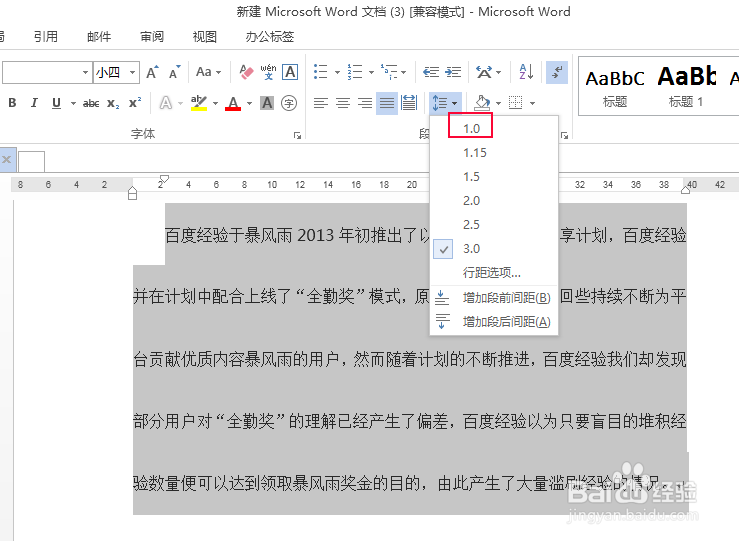The width and height of the screenshot is (739, 541).
Task: Click the Clear Formatting eraser icon
Action: click(246, 72)
